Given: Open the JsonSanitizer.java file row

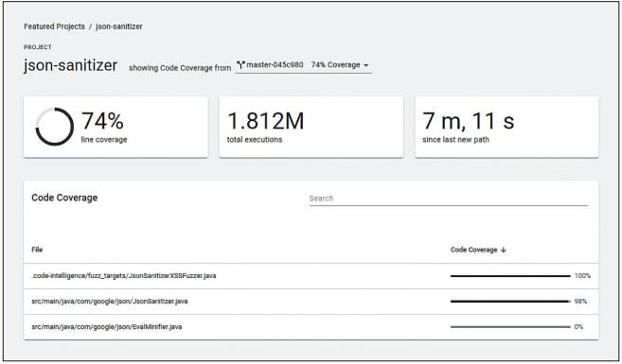Looking at the screenshot, I should [311, 302].
